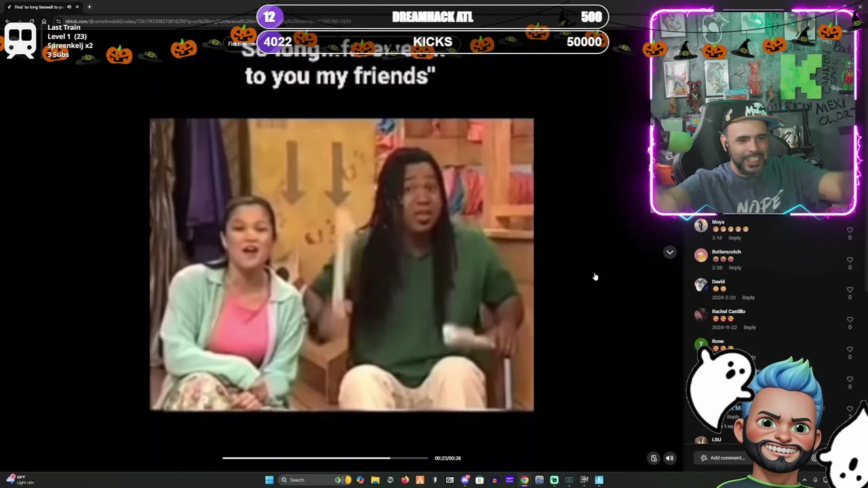868x488 pixels.
Task: Launch Firefox from the taskbar
Action: tap(405, 480)
